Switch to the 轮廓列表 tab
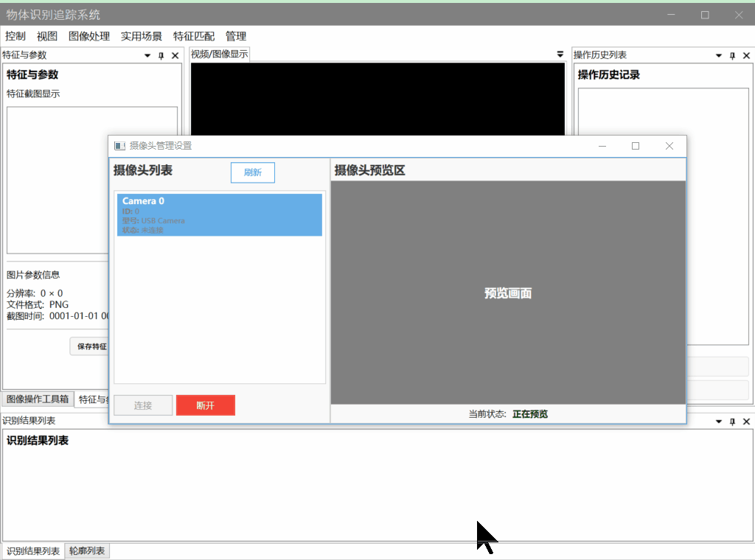The height and width of the screenshot is (560, 755). tap(87, 551)
